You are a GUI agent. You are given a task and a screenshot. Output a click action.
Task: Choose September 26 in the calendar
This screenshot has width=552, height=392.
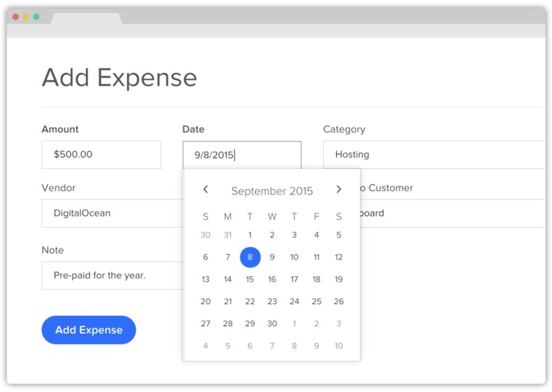(x=338, y=302)
